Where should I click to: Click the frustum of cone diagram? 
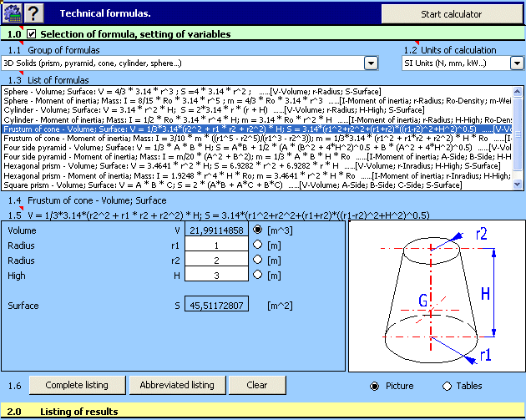(x=437, y=296)
